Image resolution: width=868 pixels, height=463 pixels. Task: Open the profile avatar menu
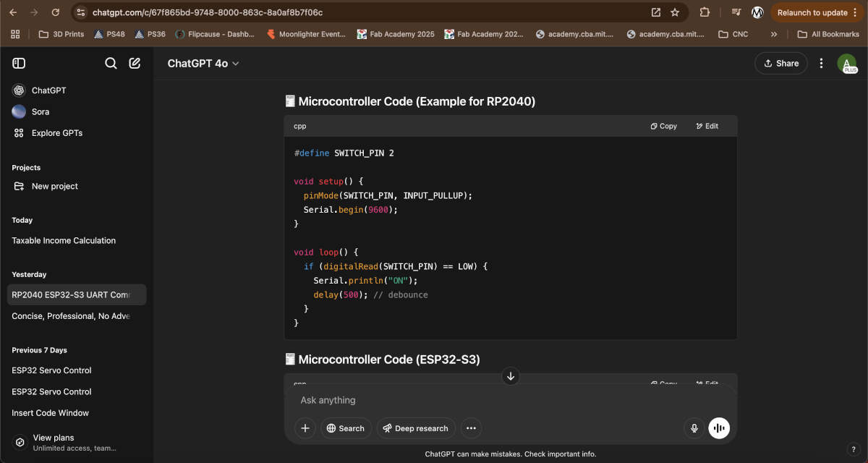[847, 64]
